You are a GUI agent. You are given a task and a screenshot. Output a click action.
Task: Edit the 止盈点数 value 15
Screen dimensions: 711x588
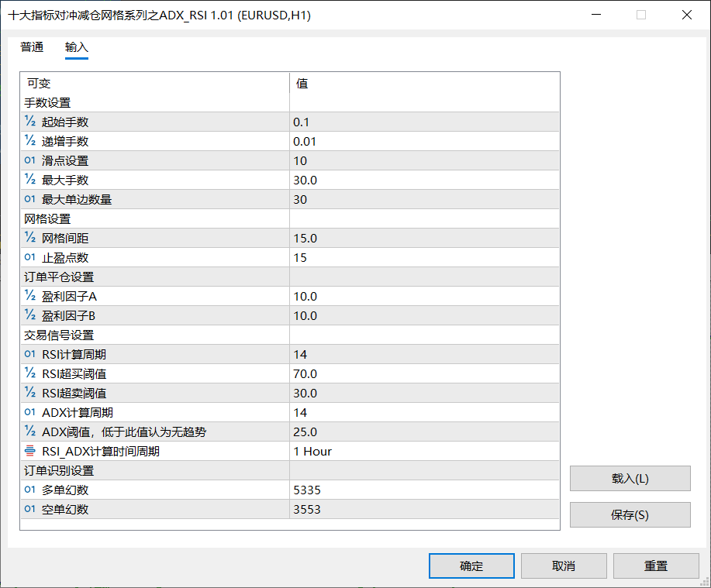[x=424, y=257]
